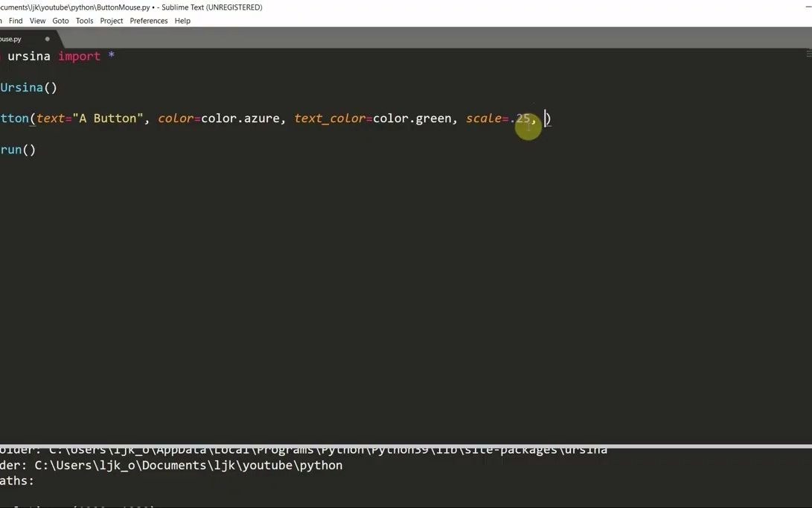The height and width of the screenshot is (508, 812).
Task: Open the Goto menu
Action: click(60, 20)
